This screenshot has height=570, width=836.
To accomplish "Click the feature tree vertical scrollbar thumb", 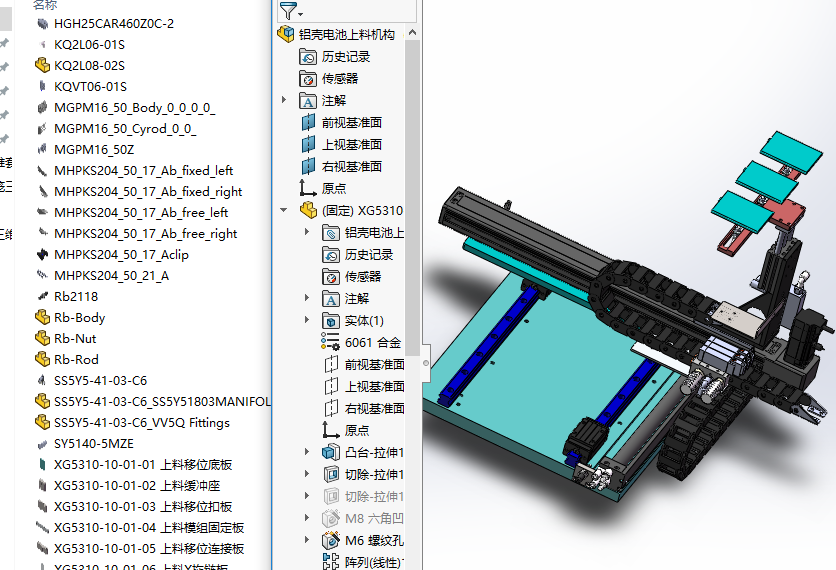I will coord(412,198).
